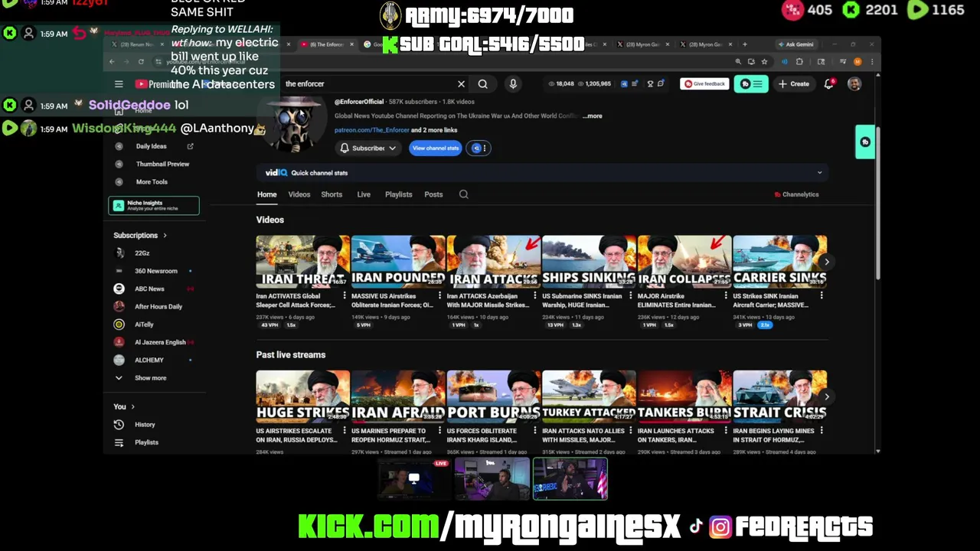Open History in the sidebar
Screen dimensions: 980x551
point(145,425)
